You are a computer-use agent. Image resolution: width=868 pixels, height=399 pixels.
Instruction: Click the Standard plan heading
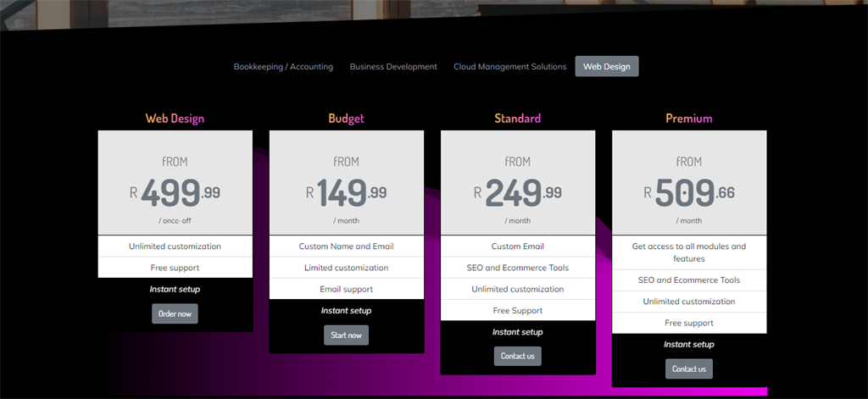pos(518,119)
